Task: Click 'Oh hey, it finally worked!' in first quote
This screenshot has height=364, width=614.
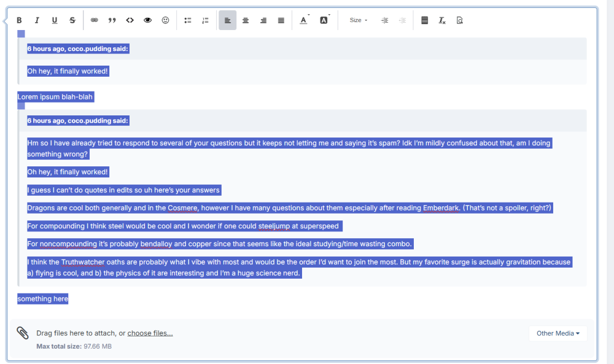Action: pos(68,71)
